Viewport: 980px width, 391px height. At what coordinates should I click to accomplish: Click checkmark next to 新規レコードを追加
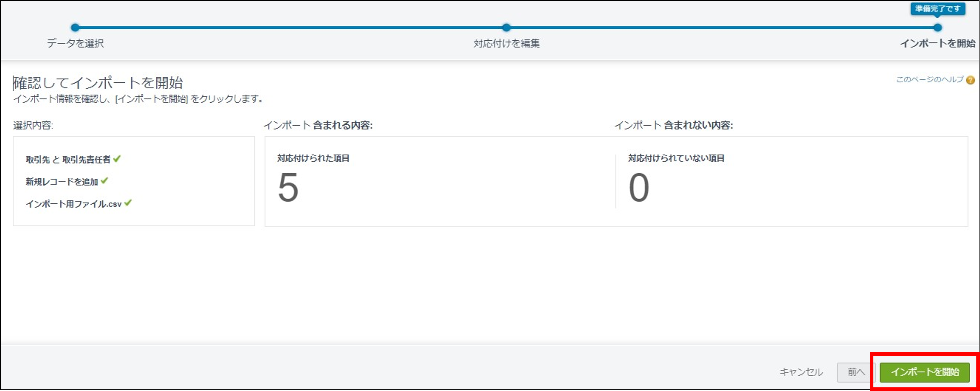coord(105,181)
